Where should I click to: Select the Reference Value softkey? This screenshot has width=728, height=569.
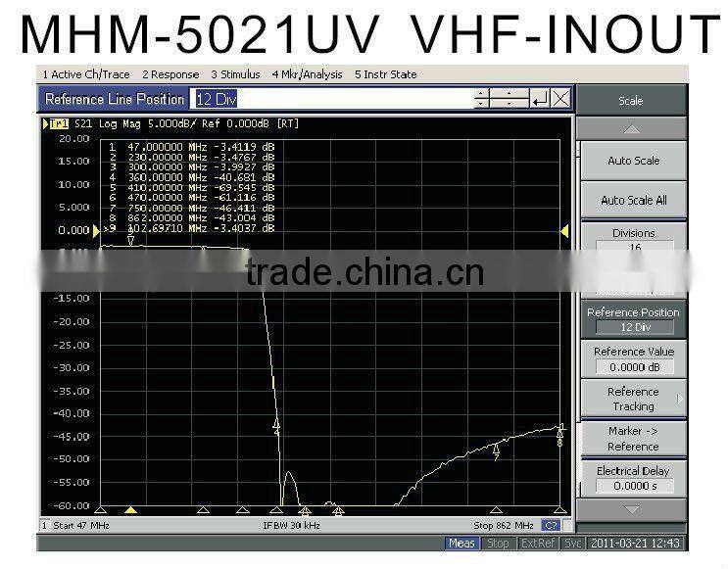click(633, 358)
